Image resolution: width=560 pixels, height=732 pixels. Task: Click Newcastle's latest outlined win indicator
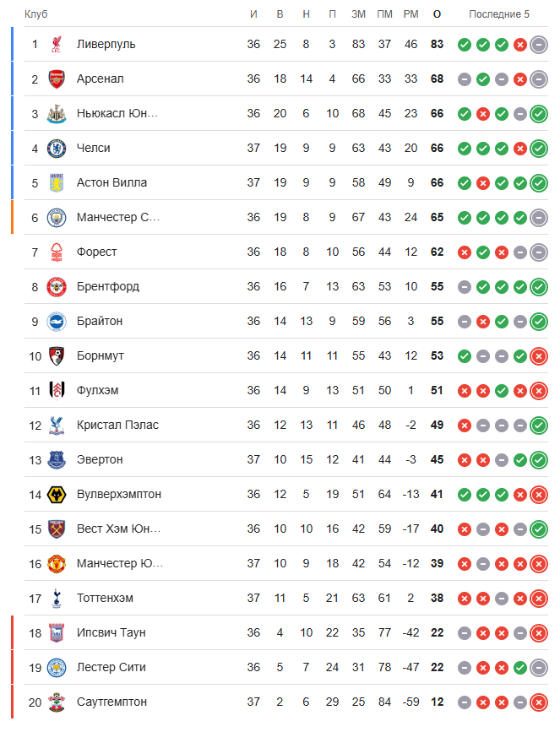click(539, 114)
